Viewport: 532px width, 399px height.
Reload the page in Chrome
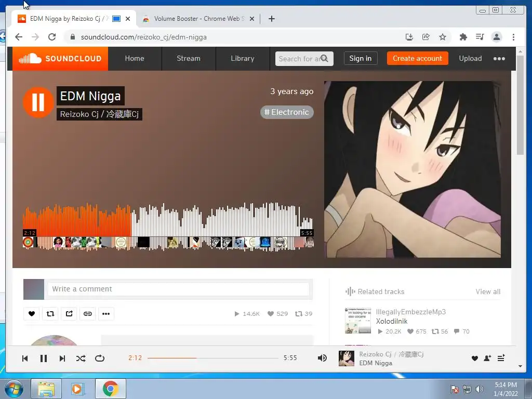click(52, 37)
